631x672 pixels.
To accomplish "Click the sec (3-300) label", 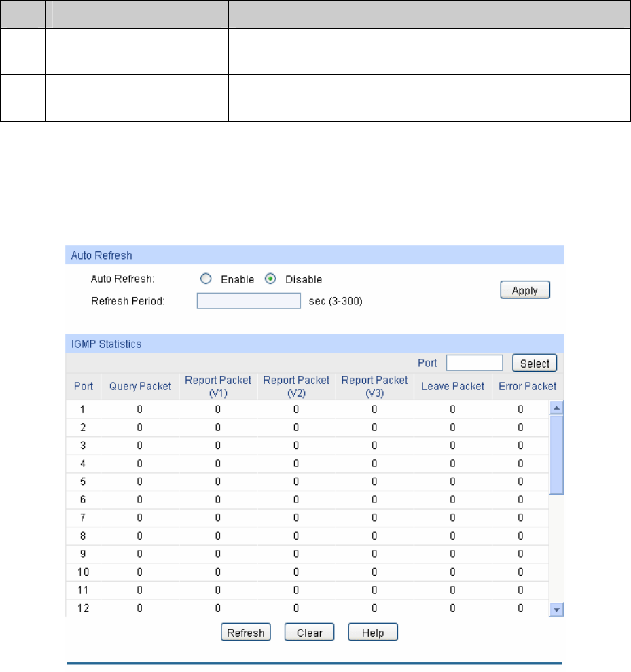I will click(336, 301).
